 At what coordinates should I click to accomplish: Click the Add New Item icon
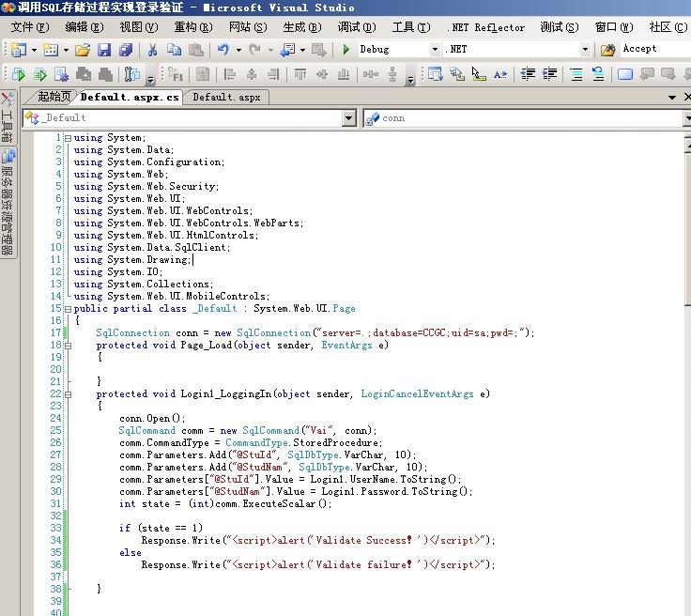point(51,50)
